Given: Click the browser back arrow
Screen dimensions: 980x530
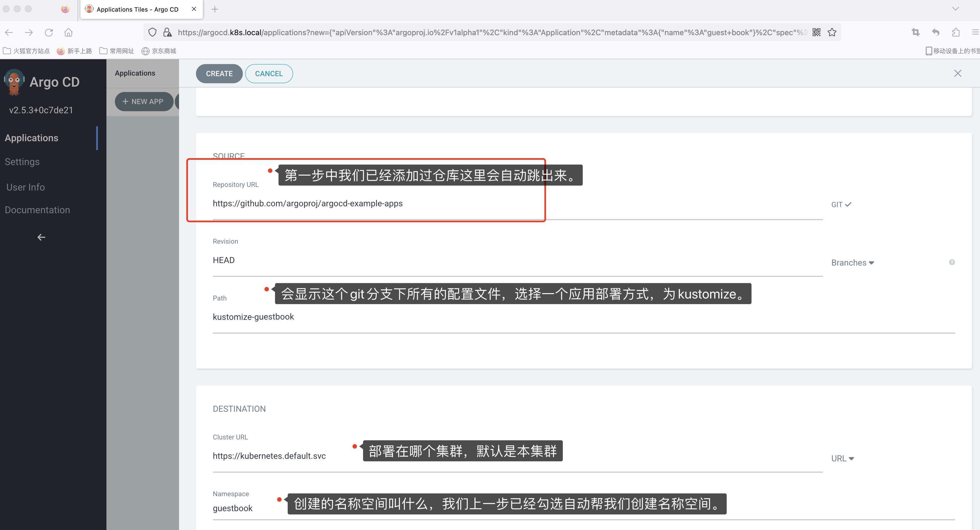Looking at the screenshot, I should point(9,33).
